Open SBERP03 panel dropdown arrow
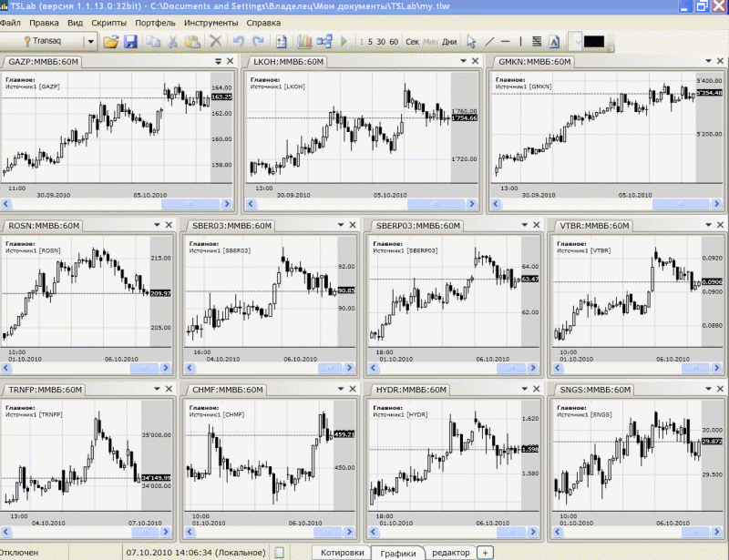This screenshot has height=560, width=729. point(525,225)
